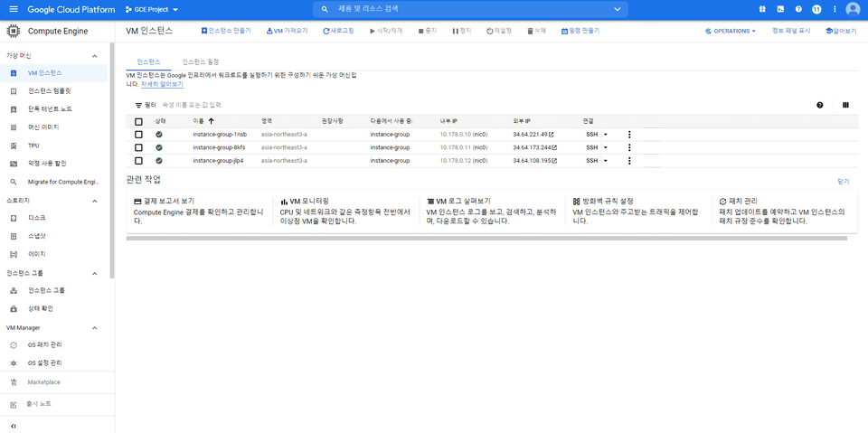Open the top bar three-dot settings menu
The height and width of the screenshot is (433, 868).
(835, 9)
